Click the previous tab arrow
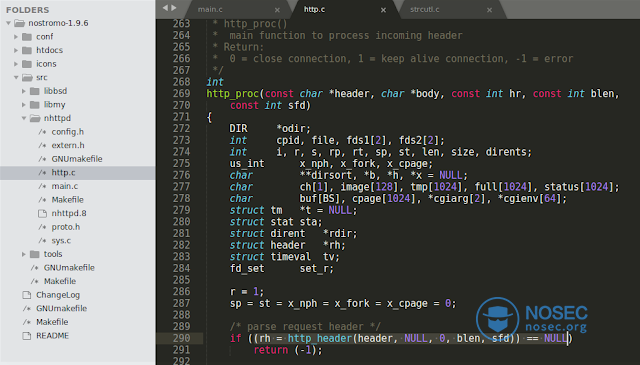640x365 pixels. (x=165, y=8)
